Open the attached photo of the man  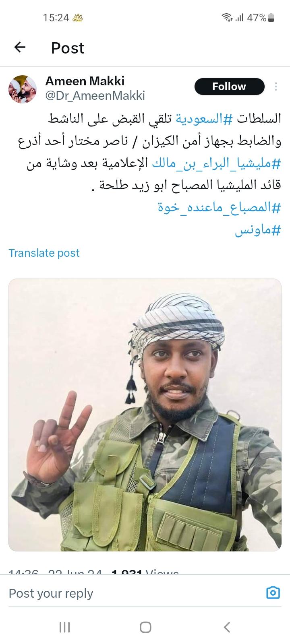[x=145, y=415]
